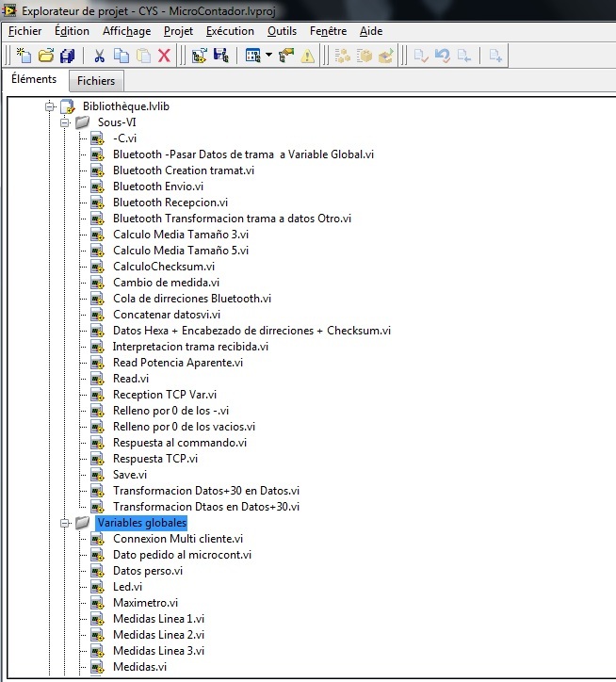Select Maximetro.vi global variable
The image size is (616, 682).
145,603
